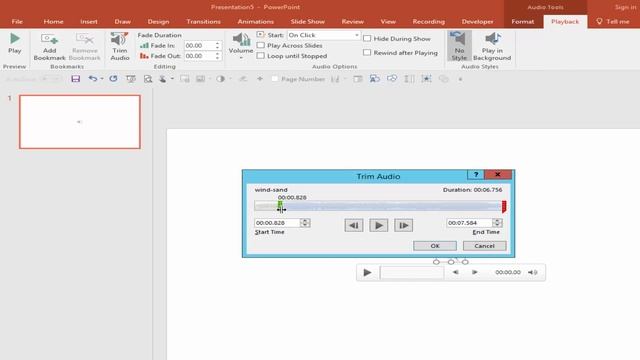Choose Play in Background audio style
This screenshot has height=360, width=640.
coord(492,46)
